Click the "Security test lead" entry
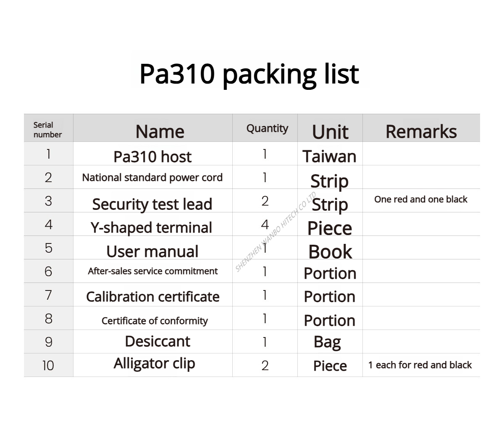Screen dimensions: 504x429 click(x=152, y=204)
